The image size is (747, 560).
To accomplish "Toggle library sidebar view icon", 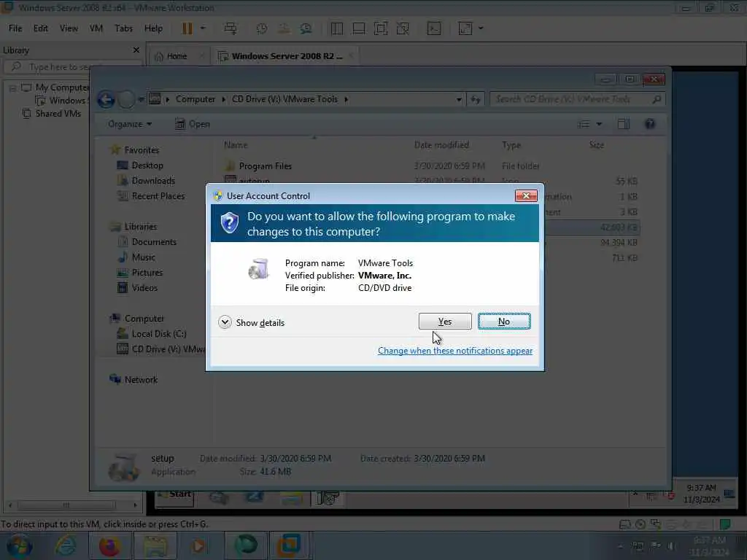I will [337, 28].
